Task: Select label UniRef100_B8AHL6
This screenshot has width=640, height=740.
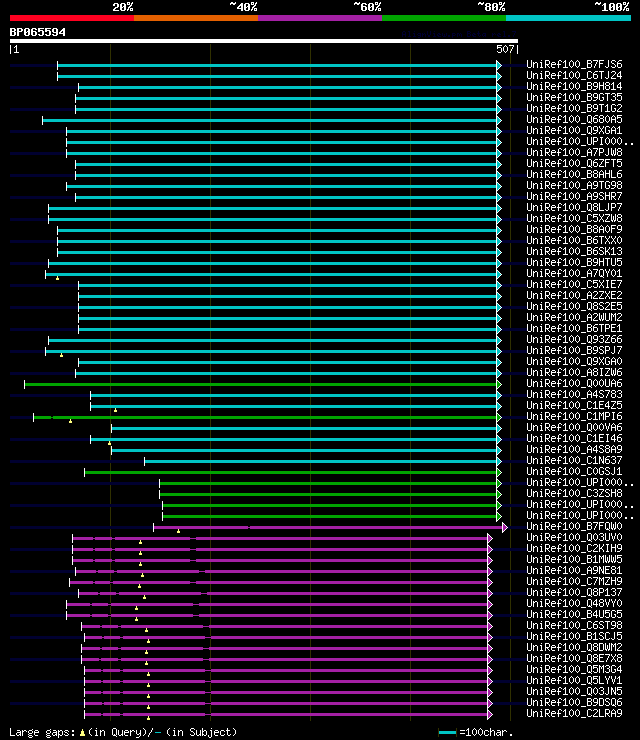Action: [x=574, y=174]
